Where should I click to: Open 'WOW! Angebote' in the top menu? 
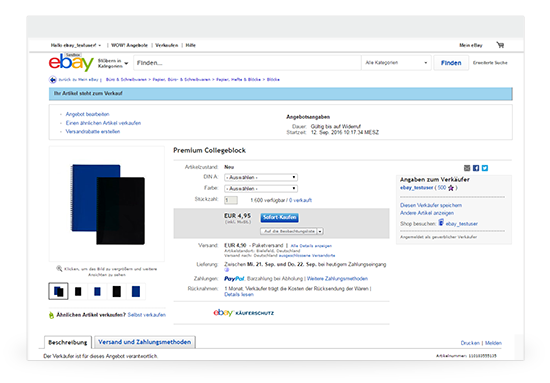point(129,45)
